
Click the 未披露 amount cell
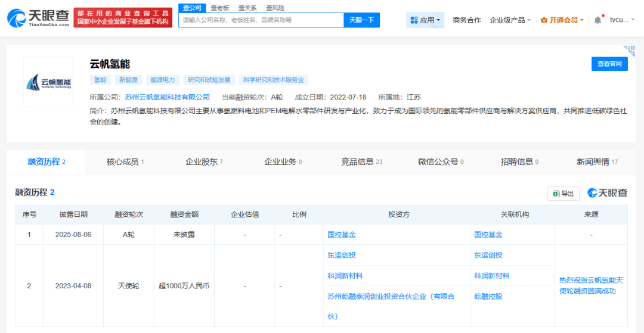184,235
